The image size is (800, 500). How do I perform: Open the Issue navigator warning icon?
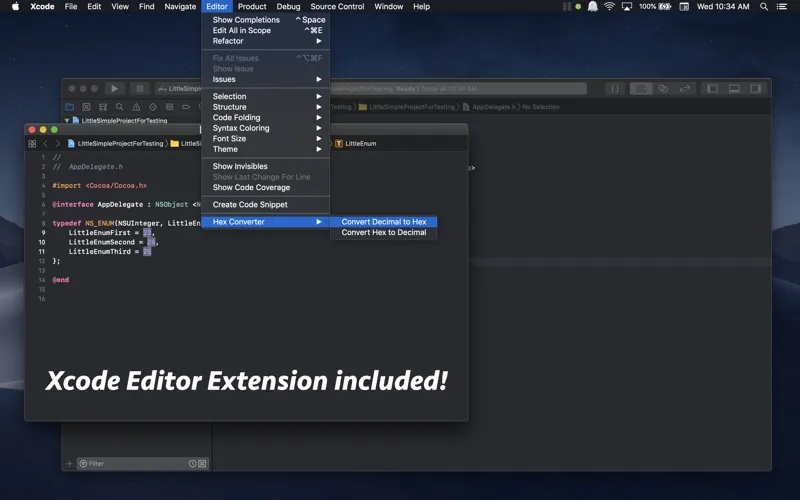coord(136,107)
